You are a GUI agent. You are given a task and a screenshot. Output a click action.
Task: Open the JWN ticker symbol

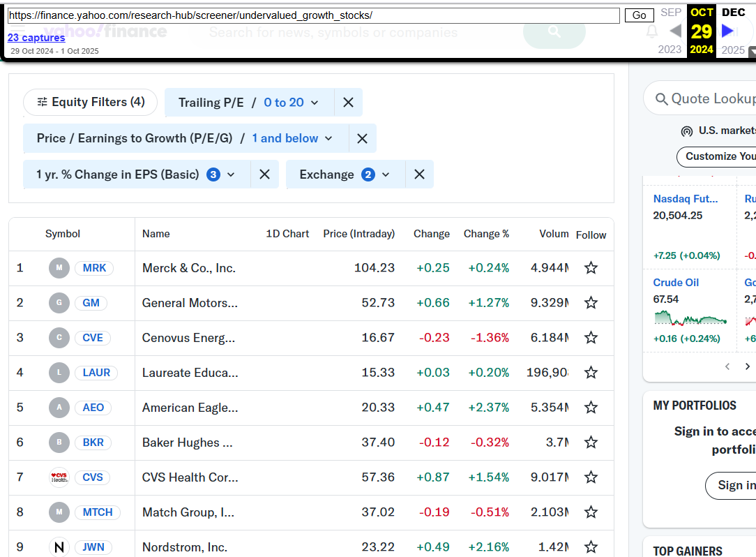(93, 547)
